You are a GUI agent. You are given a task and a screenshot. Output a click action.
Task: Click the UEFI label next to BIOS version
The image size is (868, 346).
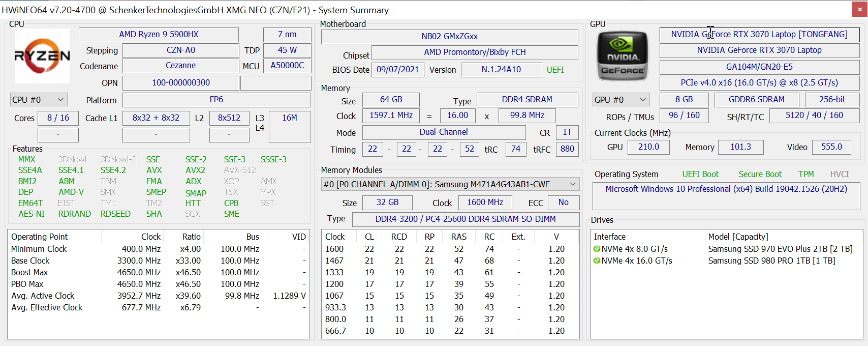pyautogui.click(x=555, y=70)
